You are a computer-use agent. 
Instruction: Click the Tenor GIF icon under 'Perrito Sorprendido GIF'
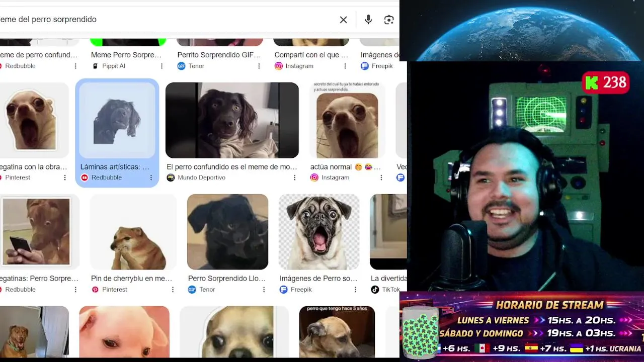pos(181,66)
